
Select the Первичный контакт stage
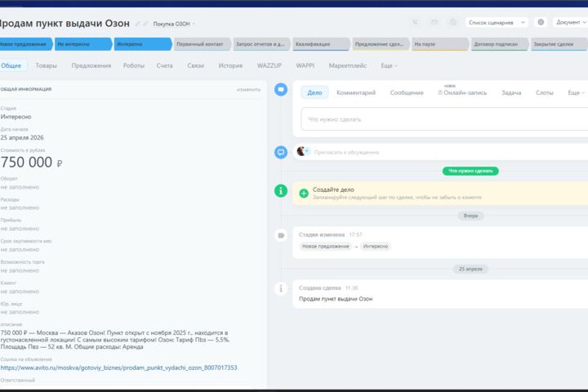point(203,44)
